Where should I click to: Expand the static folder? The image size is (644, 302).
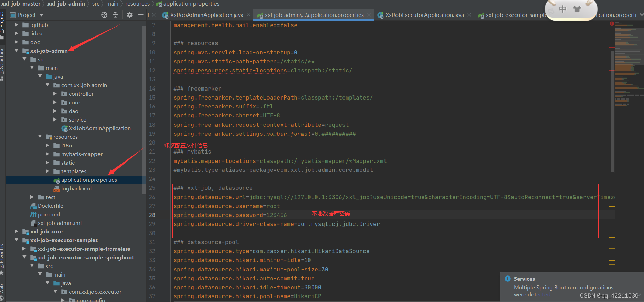[x=47, y=163]
